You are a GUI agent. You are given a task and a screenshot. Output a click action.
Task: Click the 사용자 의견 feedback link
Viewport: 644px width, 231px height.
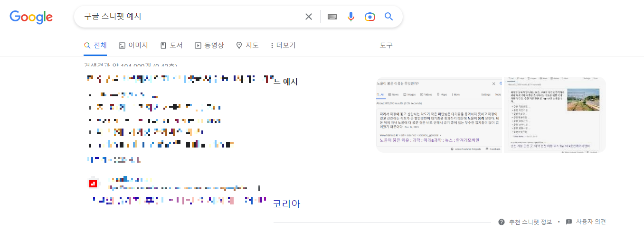coord(591,222)
